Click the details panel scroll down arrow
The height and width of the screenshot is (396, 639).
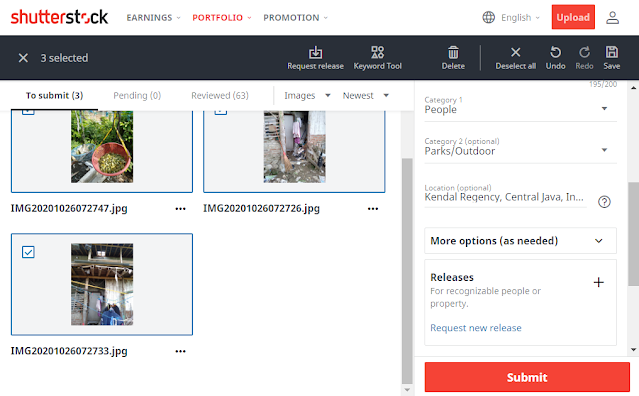[x=633, y=350]
